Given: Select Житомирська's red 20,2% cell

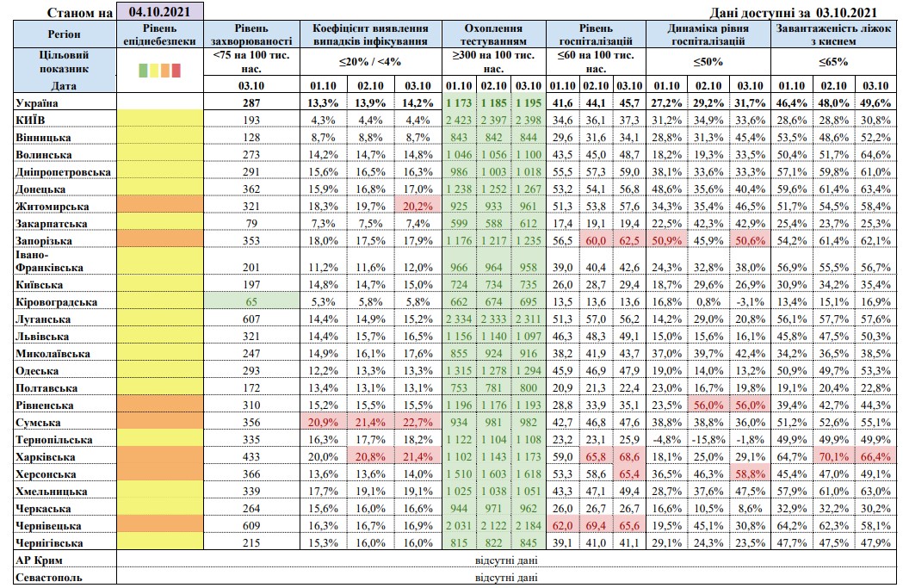Looking at the screenshot, I should pos(416,206).
